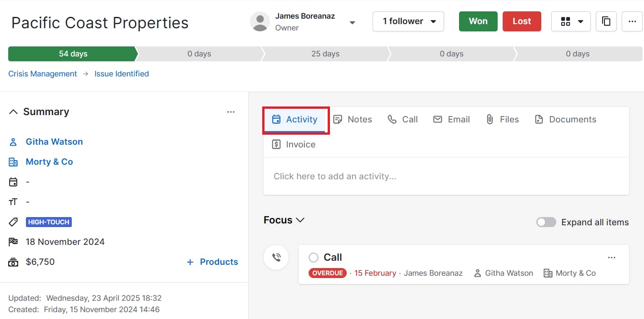644x319 pixels.
Task: Click the add an activity field
Action: tap(445, 176)
